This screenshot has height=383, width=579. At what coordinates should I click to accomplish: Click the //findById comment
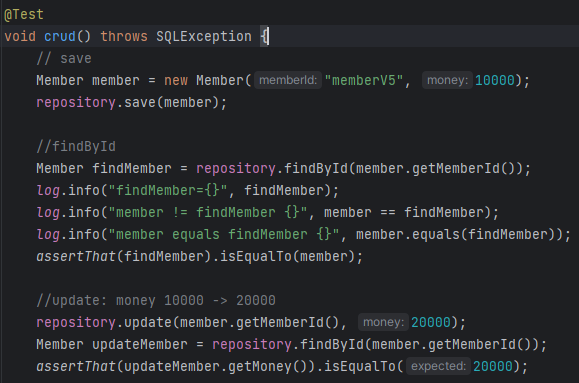click(76, 147)
